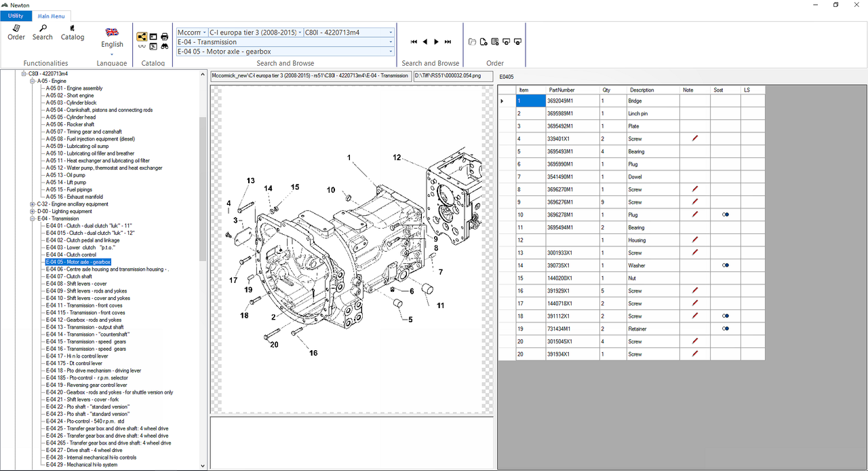This screenshot has width=868, height=471.
Task: Click the glasses icon in Catalog group
Action: point(142,47)
